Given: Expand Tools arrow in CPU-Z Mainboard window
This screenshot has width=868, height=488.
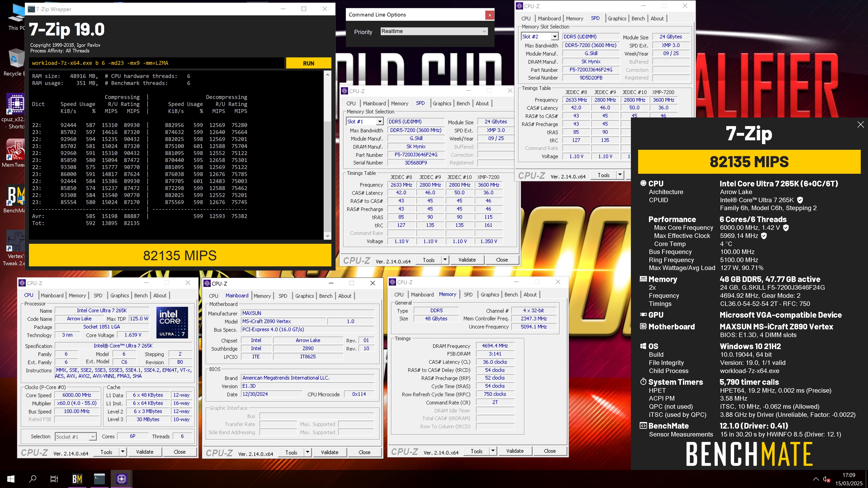Looking at the screenshot, I should 307,452.
